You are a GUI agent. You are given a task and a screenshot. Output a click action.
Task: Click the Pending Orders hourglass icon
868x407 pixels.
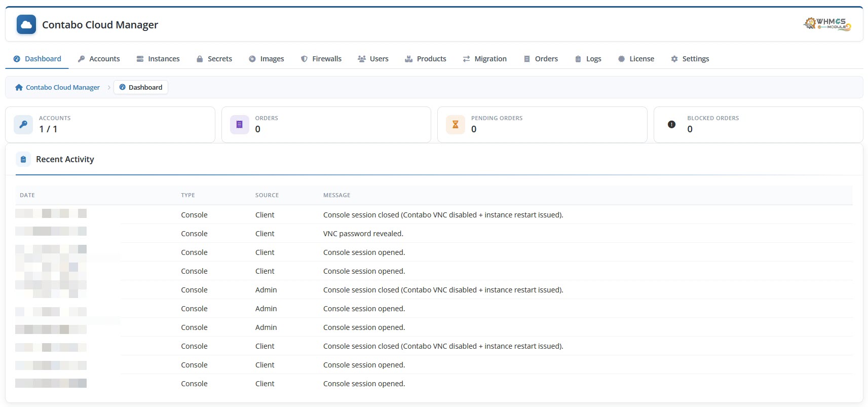(456, 124)
